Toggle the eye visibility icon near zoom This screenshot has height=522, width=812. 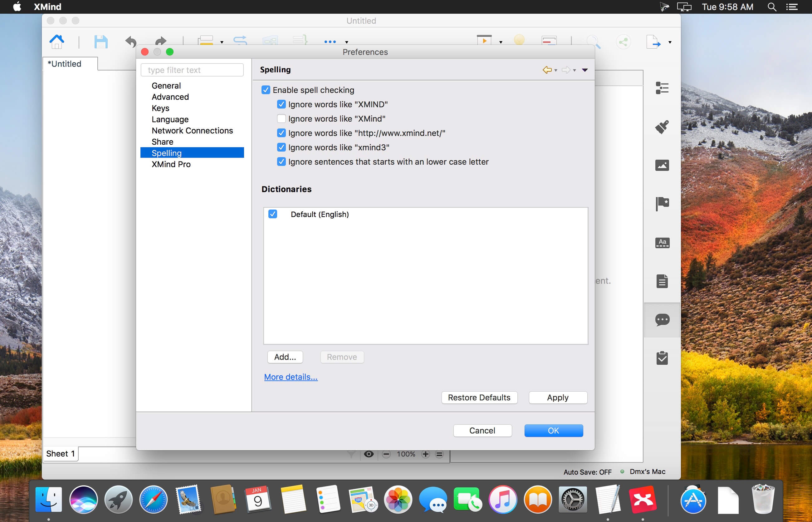(x=369, y=454)
